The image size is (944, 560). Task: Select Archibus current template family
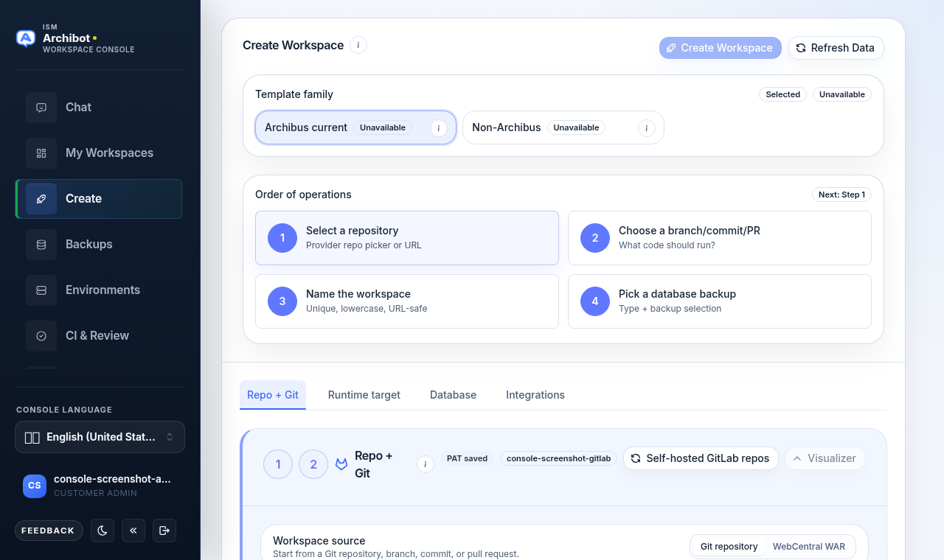pyautogui.click(x=356, y=127)
